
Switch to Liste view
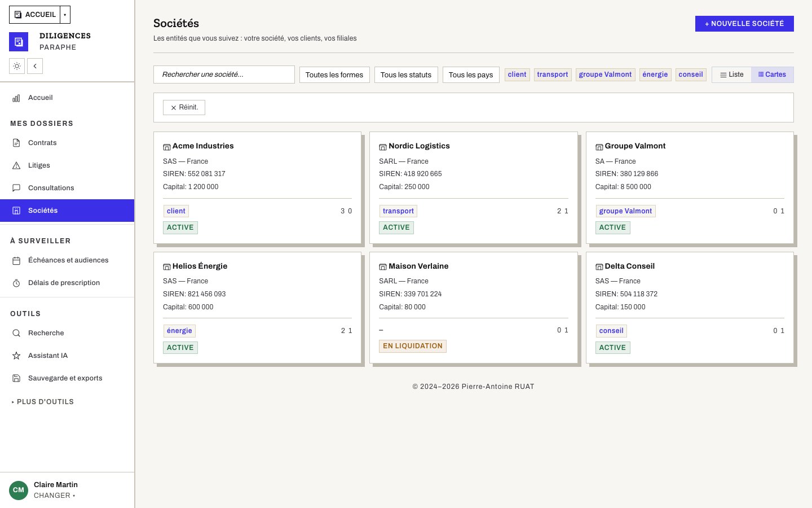click(x=732, y=75)
